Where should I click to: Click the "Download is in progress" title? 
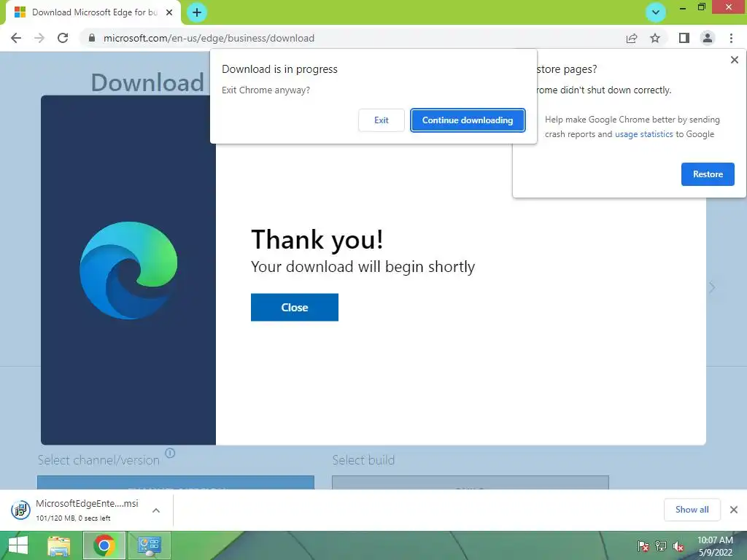coord(279,69)
